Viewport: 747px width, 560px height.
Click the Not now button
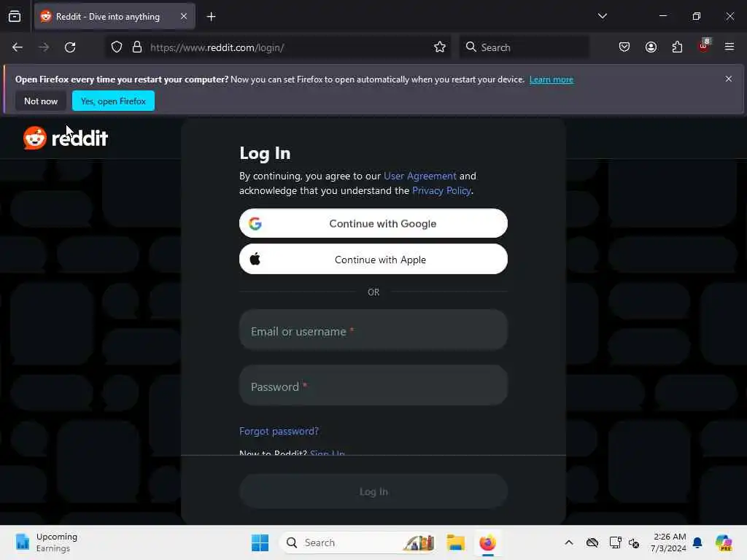coord(41,101)
